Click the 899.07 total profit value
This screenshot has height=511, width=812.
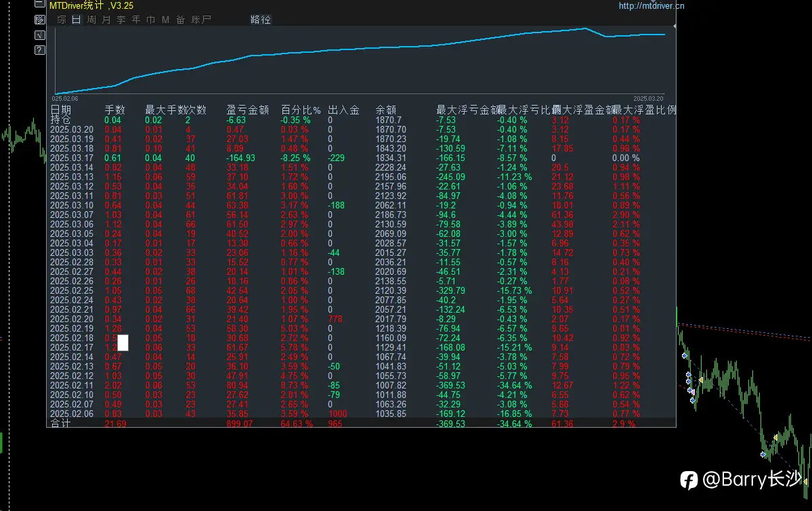(240, 424)
